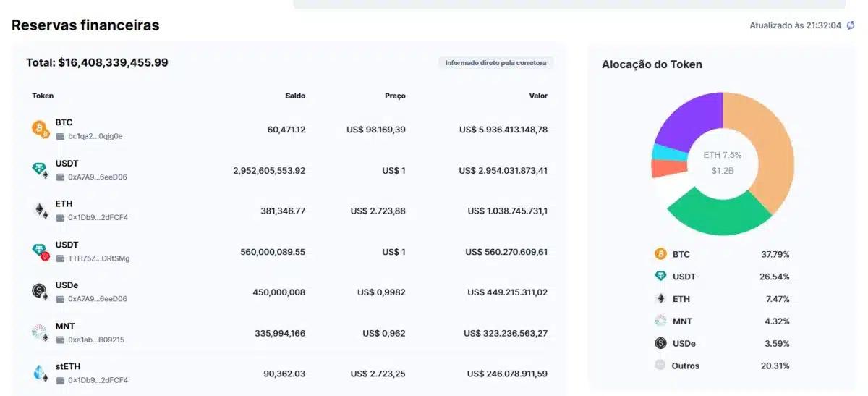This screenshot has width=868, height=396.
Task: Click BTC balance 60,471.12
Action: point(286,130)
